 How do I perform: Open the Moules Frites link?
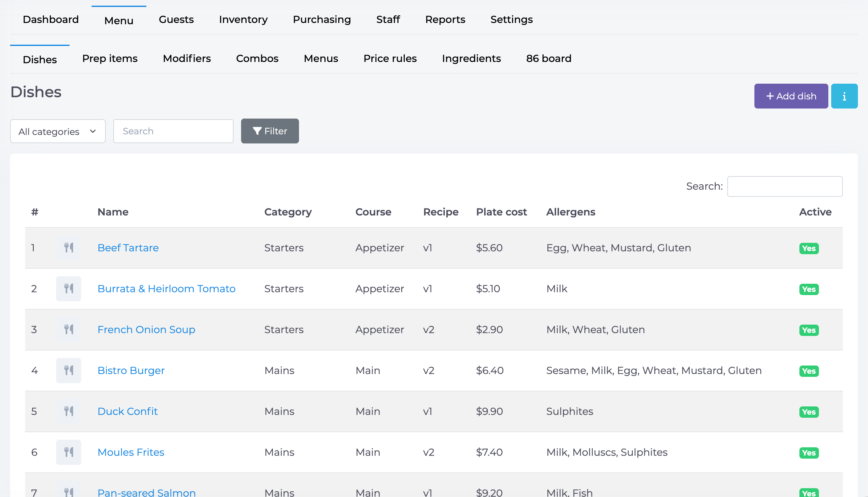point(131,452)
